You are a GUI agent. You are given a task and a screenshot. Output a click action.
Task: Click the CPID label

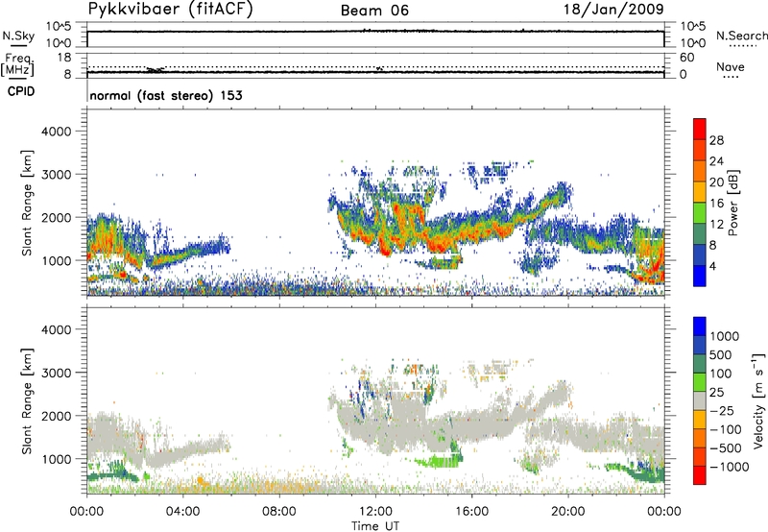[x=20, y=91]
